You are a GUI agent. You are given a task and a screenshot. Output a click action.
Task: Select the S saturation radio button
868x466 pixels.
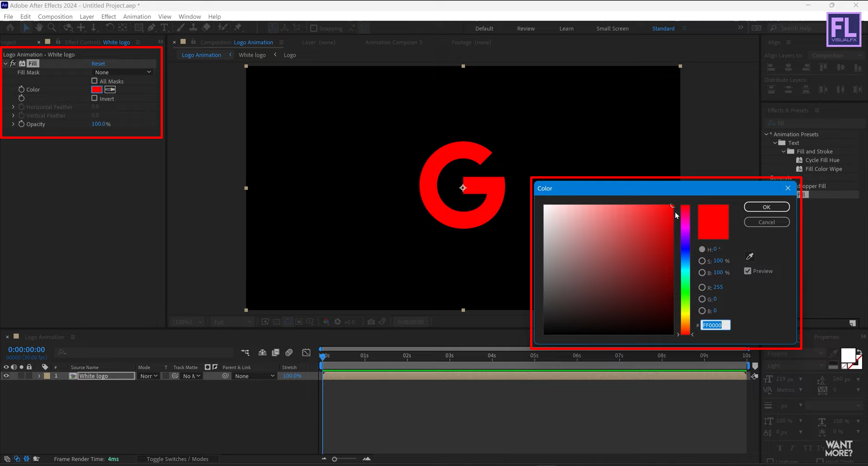[702, 261]
